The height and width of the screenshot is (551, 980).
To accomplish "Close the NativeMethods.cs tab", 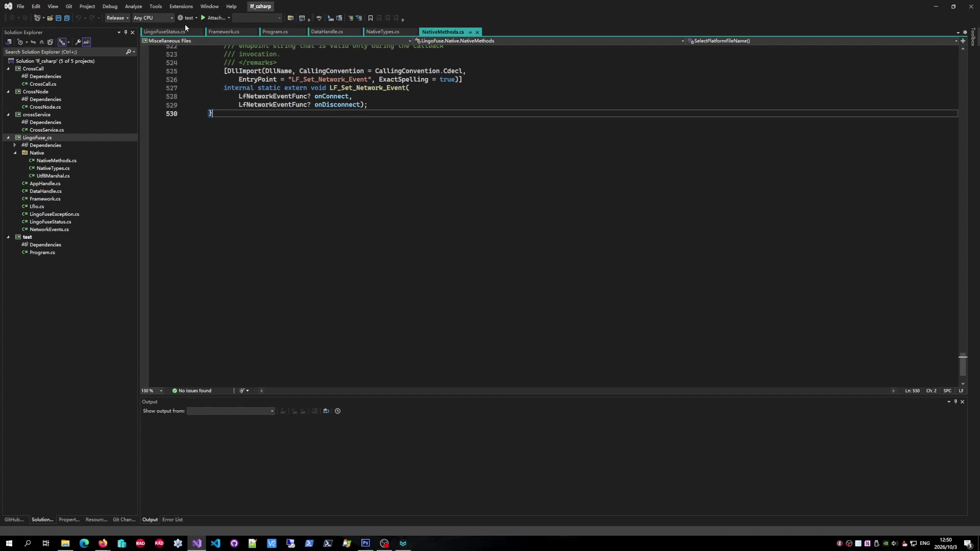I will tap(477, 32).
